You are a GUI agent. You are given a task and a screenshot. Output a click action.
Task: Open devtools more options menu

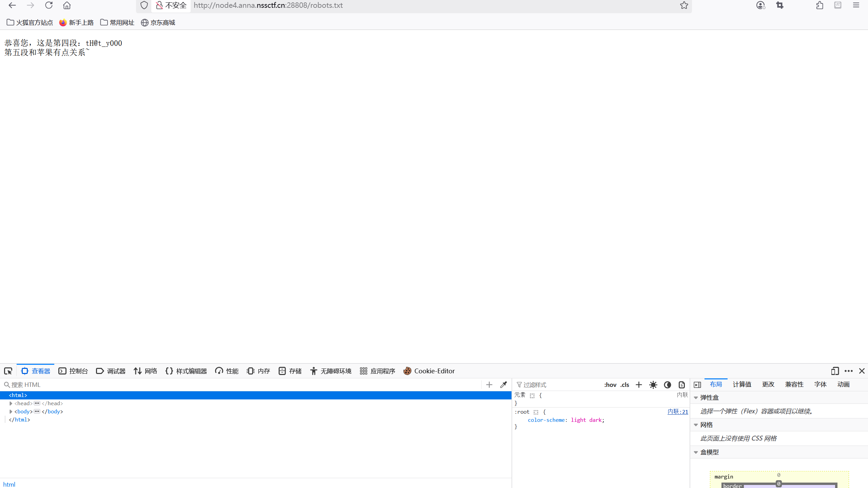click(849, 371)
